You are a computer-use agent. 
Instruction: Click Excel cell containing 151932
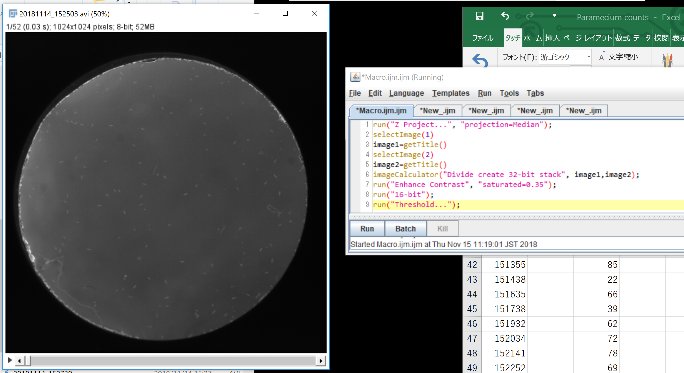pyautogui.click(x=505, y=324)
